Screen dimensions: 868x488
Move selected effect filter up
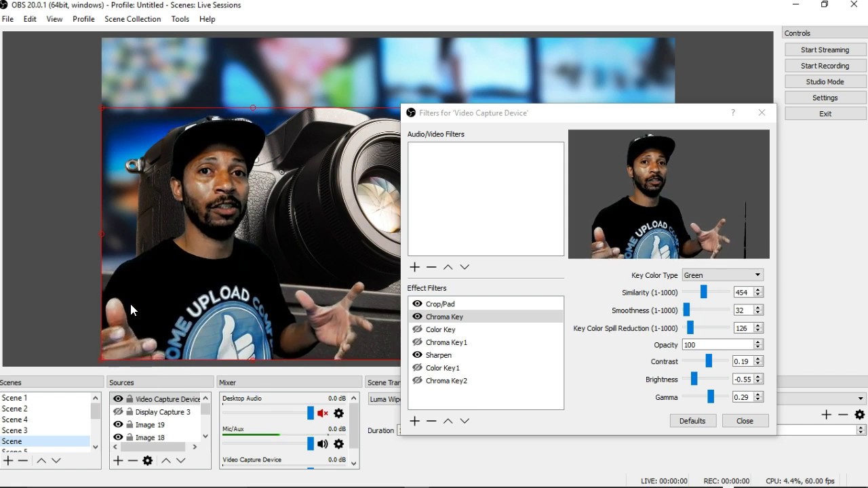(x=448, y=421)
